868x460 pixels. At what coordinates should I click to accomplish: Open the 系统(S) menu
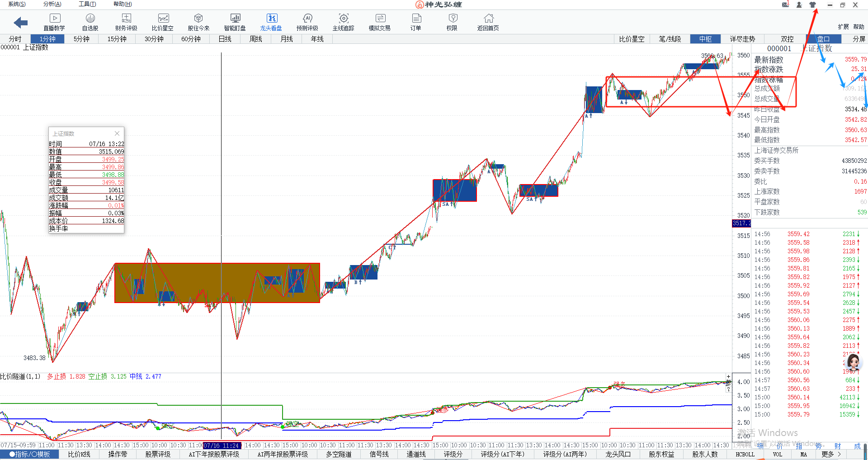coord(17,4)
